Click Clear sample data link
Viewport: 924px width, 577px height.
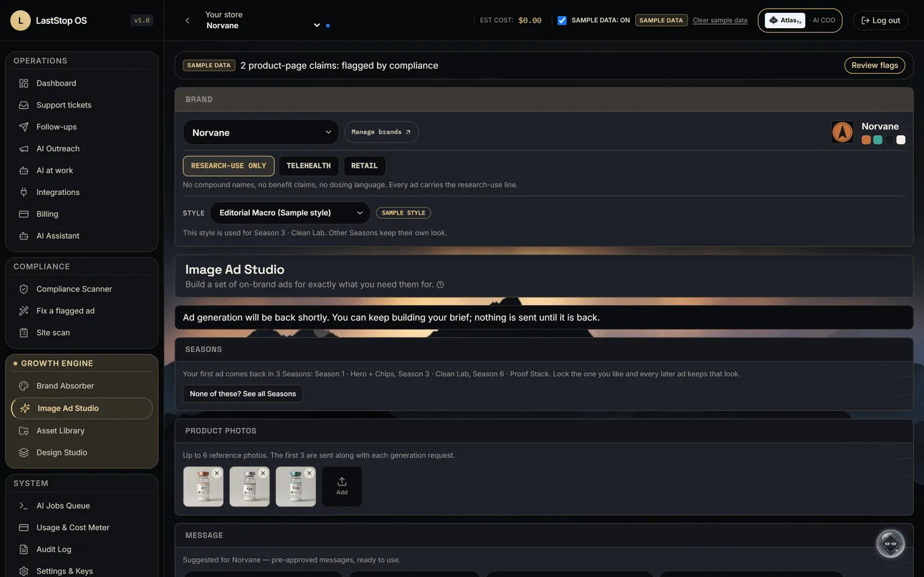(x=720, y=20)
